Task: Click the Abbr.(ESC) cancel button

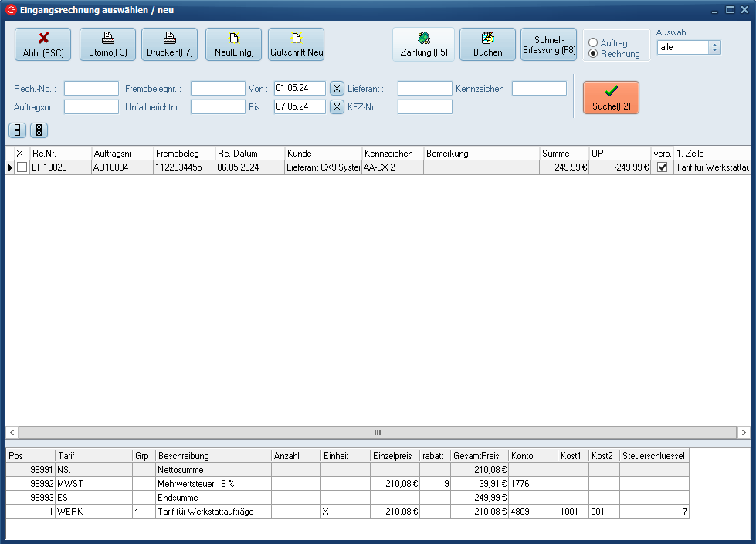Action: coord(42,45)
